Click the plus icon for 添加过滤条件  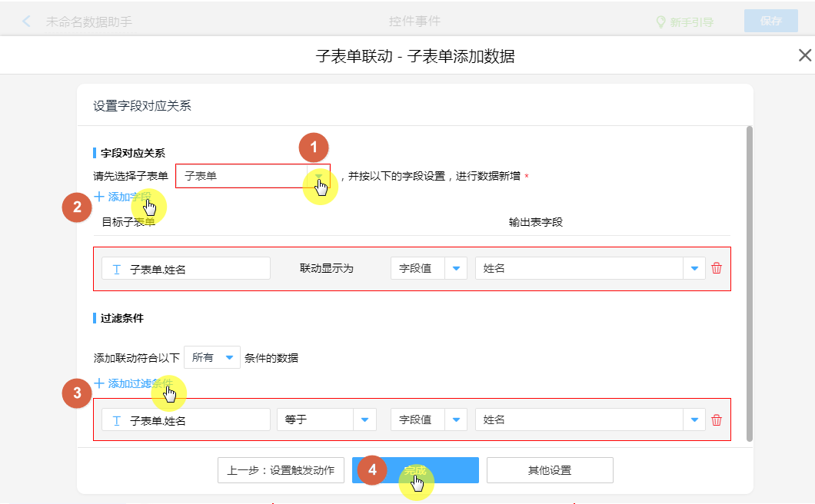pyautogui.click(x=99, y=383)
